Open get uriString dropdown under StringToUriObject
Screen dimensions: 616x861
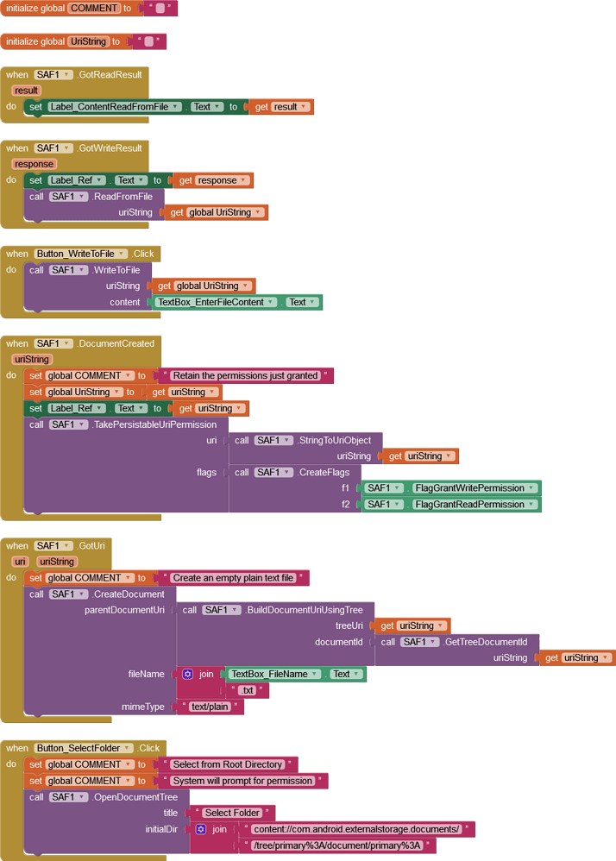[431, 456]
